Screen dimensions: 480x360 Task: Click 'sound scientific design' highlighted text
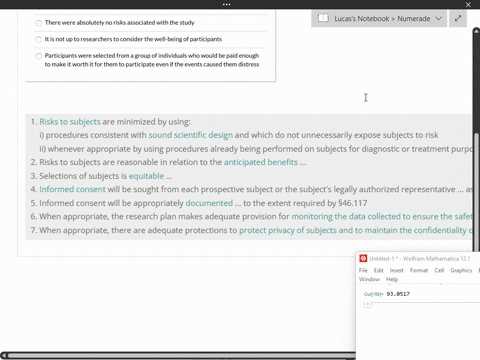(x=190, y=135)
